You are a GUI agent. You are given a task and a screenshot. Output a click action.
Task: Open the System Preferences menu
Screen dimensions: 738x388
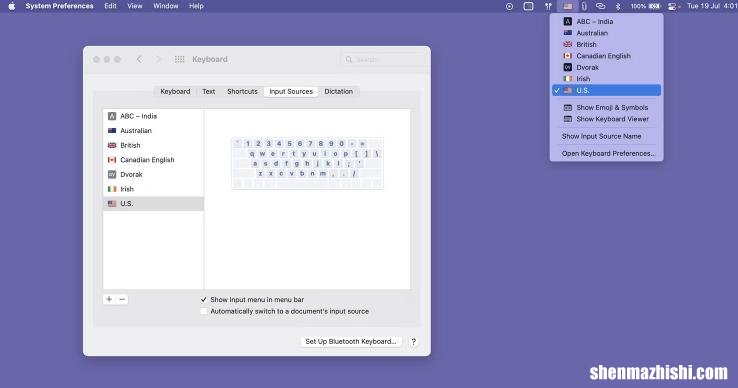59,6
